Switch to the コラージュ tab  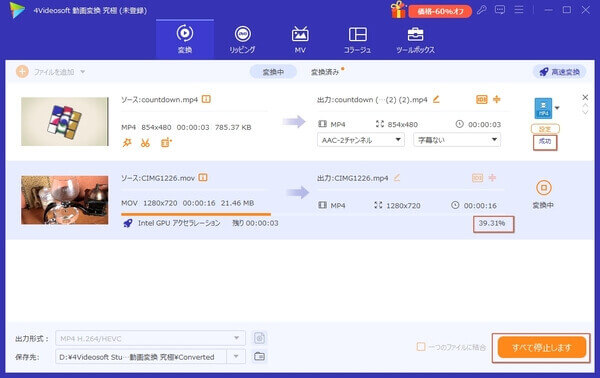click(357, 39)
